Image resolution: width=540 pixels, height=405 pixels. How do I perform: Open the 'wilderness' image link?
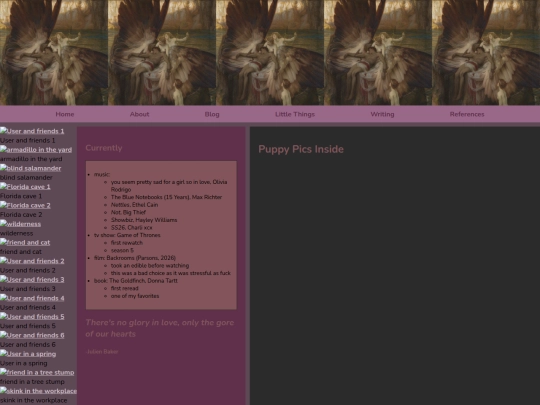click(20, 224)
